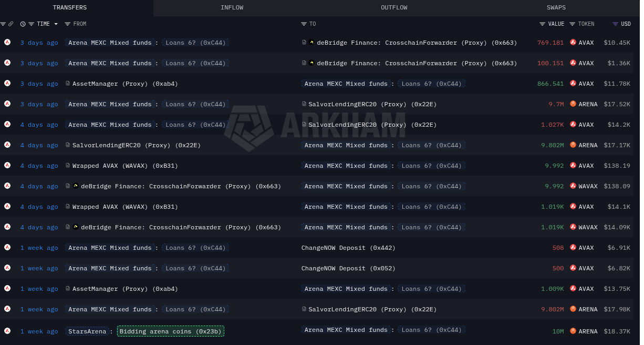Open the transaction filter icon in header
The image size is (644, 345).
point(3,24)
